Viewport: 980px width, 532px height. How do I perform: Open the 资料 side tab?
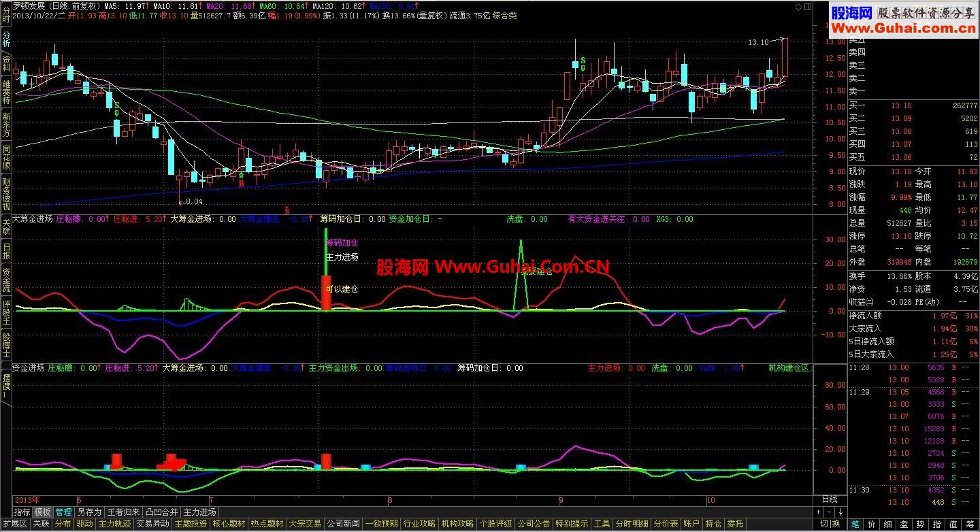[x=6, y=63]
